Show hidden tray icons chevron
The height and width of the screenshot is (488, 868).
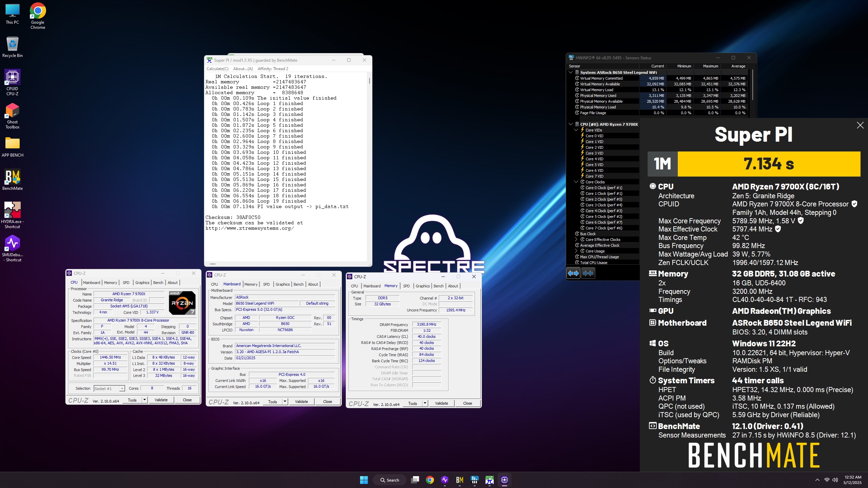(817, 480)
